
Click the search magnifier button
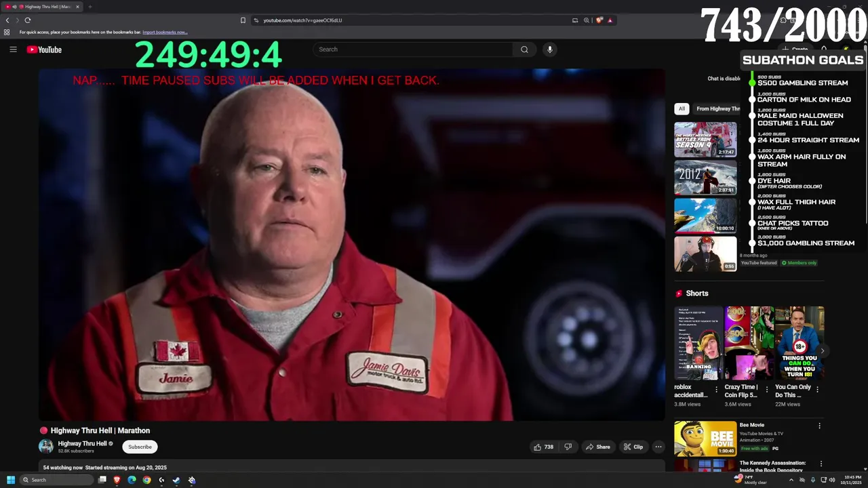(x=524, y=49)
